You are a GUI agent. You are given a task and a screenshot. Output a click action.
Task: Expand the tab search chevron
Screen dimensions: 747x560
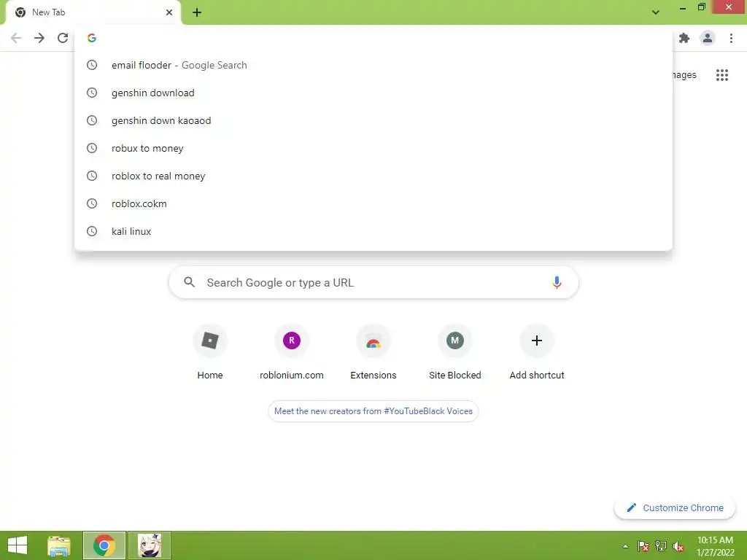click(656, 12)
